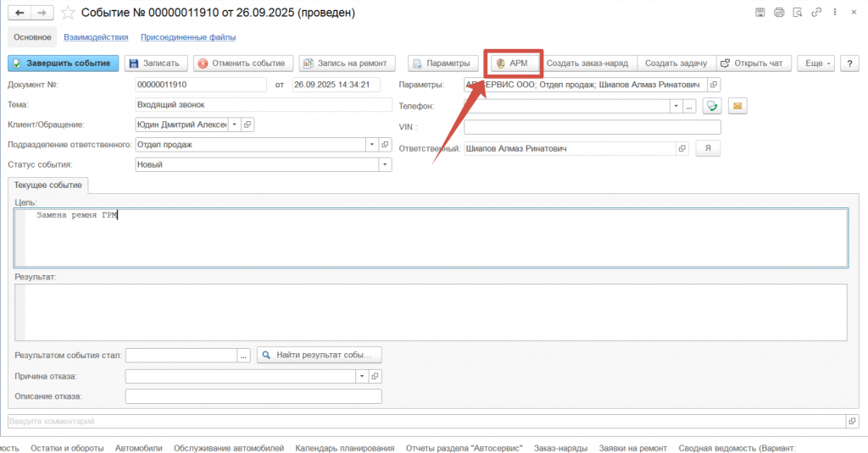Viewport: 868px width, 453px height.
Task: Click the Завершить событие button
Action: (x=62, y=64)
